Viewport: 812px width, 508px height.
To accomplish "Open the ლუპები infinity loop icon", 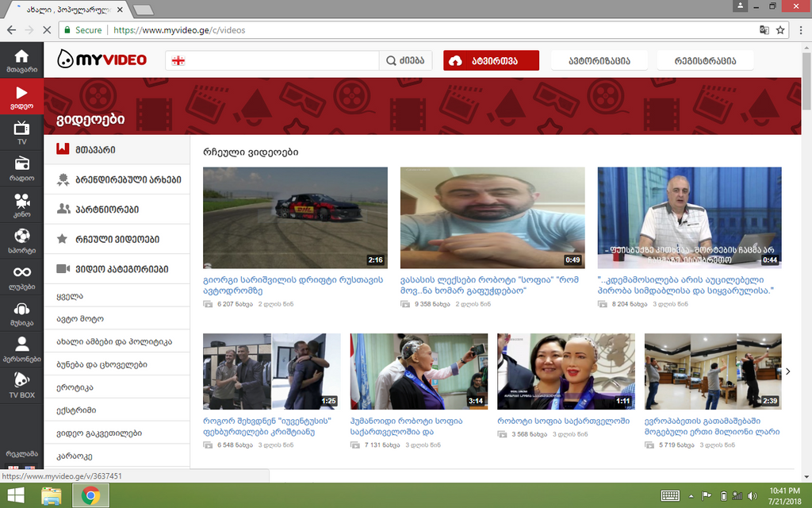I will tap(21, 273).
